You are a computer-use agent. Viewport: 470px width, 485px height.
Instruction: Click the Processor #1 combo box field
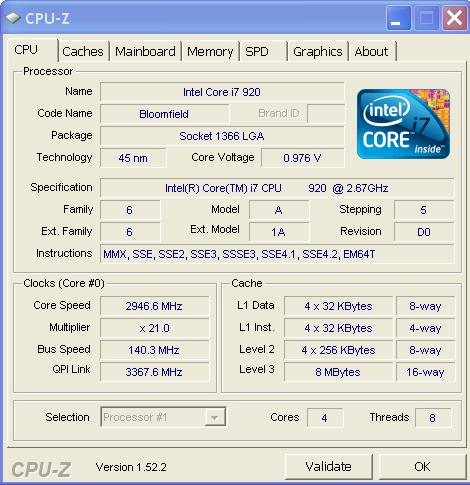(163, 417)
